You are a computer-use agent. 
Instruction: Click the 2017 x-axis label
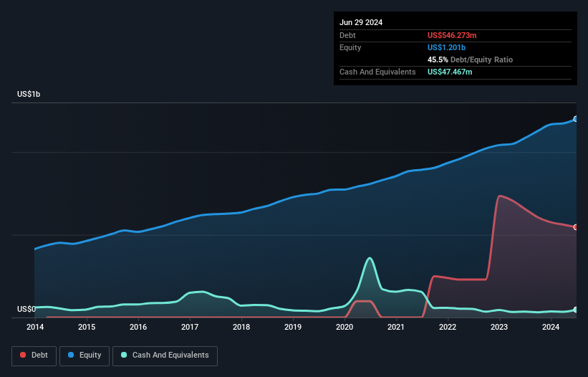[190, 327]
